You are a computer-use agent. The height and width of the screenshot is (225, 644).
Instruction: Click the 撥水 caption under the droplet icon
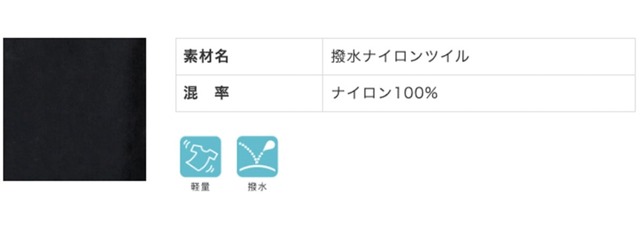[257, 187]
